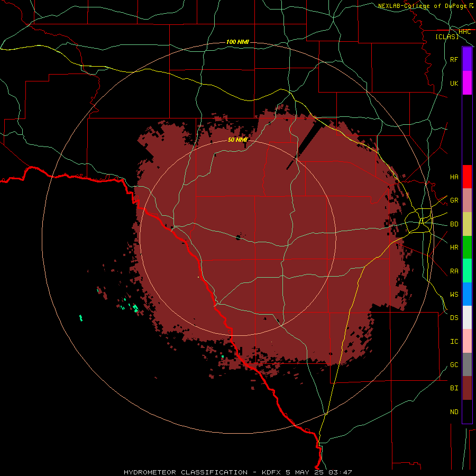Click the [CLAS] units label

pyautogui.click(x=447, y=37)
